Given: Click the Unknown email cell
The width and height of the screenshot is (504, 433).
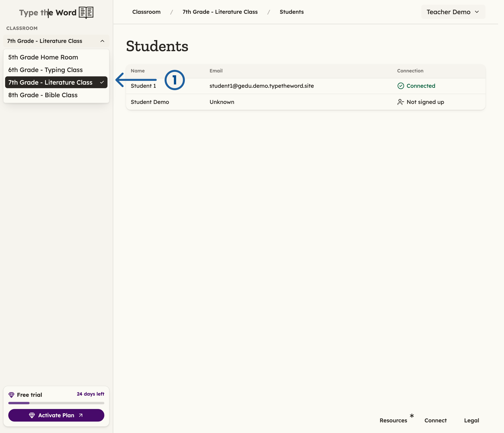Looking at the screenshot, I should point(222,102).
